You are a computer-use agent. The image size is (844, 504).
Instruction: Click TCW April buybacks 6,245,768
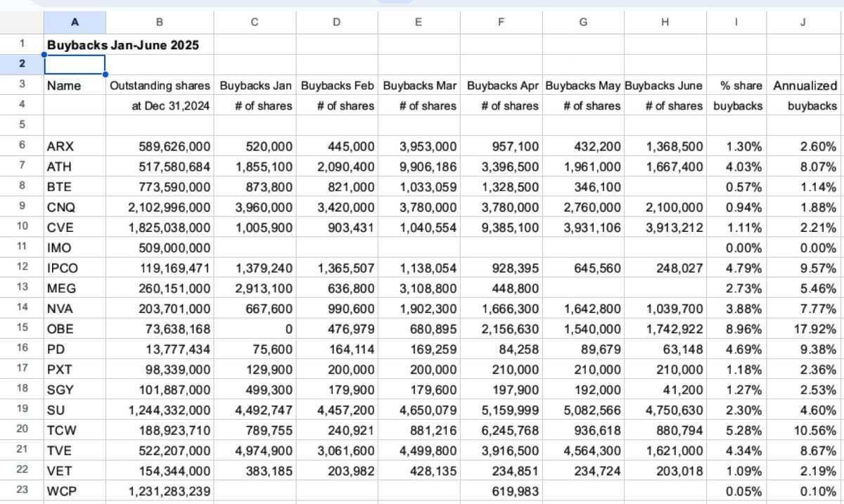coord(501,430)
